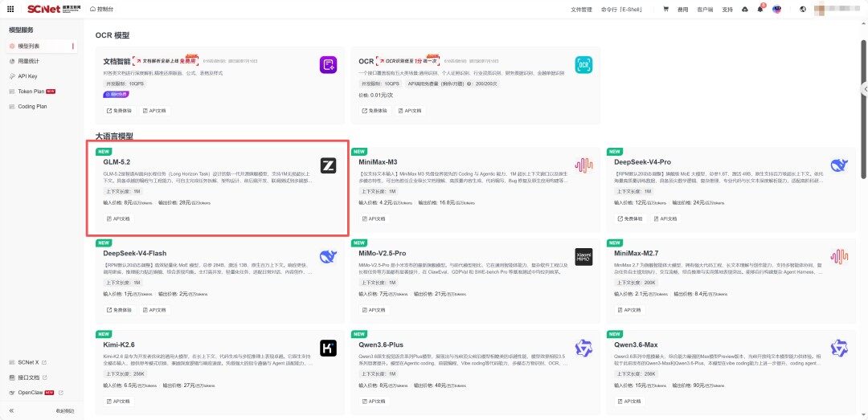The height and width of the screenshot is (420, 868).
Task: Click the API调用免费量 help question icon
Action: tap(469, 84)
